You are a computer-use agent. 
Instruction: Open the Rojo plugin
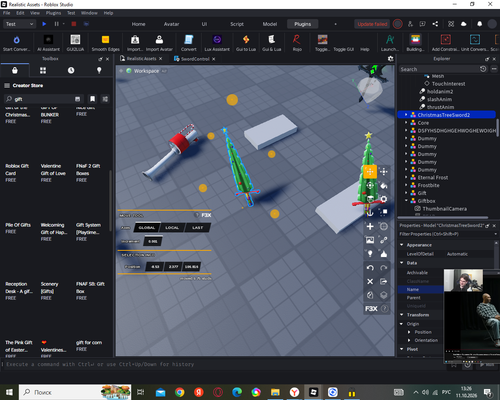pyautogui.click(x=297, y=43)
